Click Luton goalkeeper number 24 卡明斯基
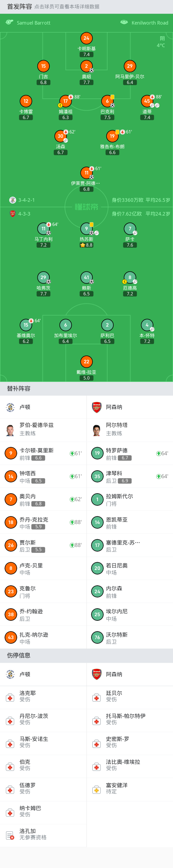The width and height of the screenshot is (173, 868). tap(86, 38)
